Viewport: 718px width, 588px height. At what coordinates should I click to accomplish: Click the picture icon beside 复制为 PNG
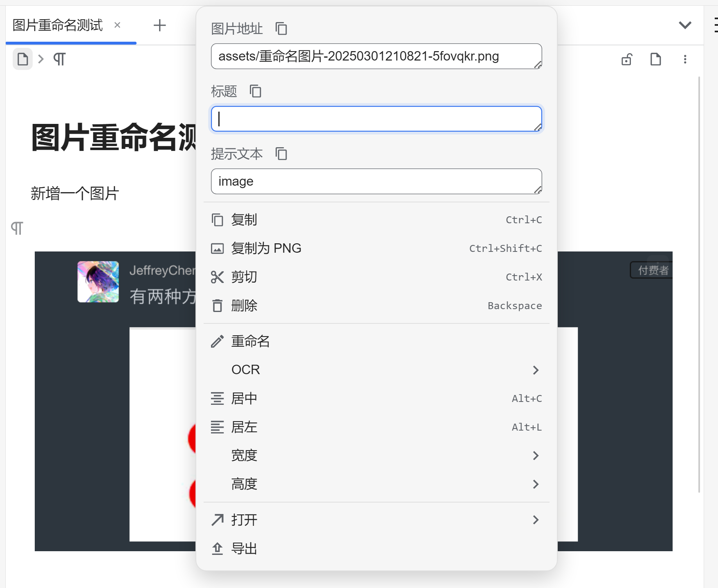pyautogui.click(x=217, y=249)
